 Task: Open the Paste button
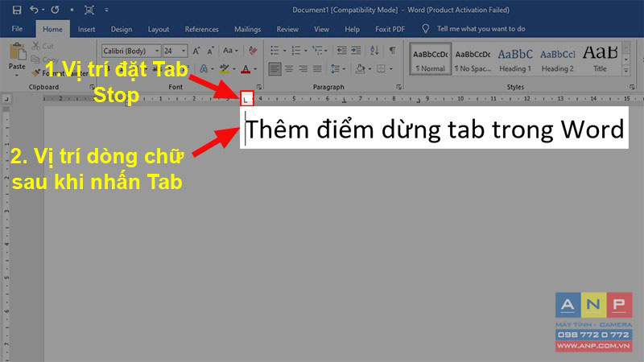click(x=17, y=60)
